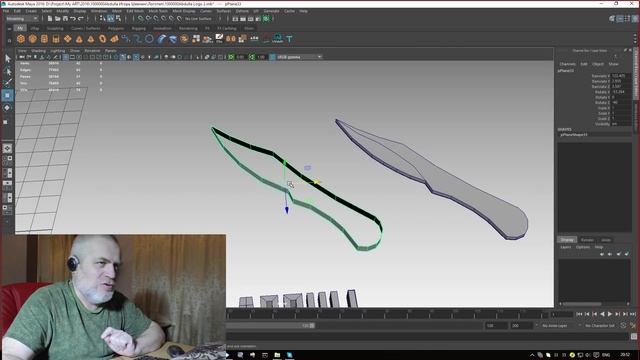
Task: Click the polygon sphere shelf icon
Action: pos(21,39)
